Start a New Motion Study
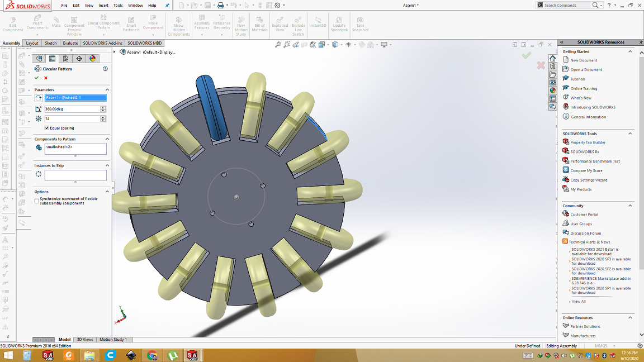The width and height of the screenshot is (644, 362). [241, 27]
